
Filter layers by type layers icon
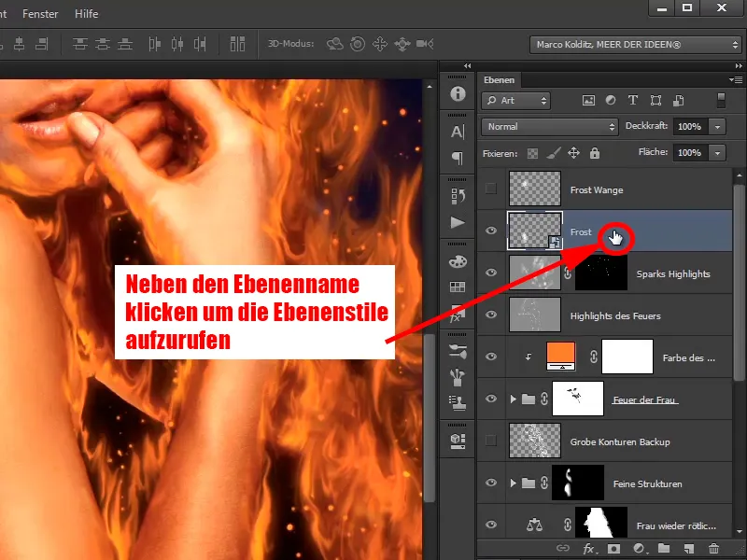(633, 100)
